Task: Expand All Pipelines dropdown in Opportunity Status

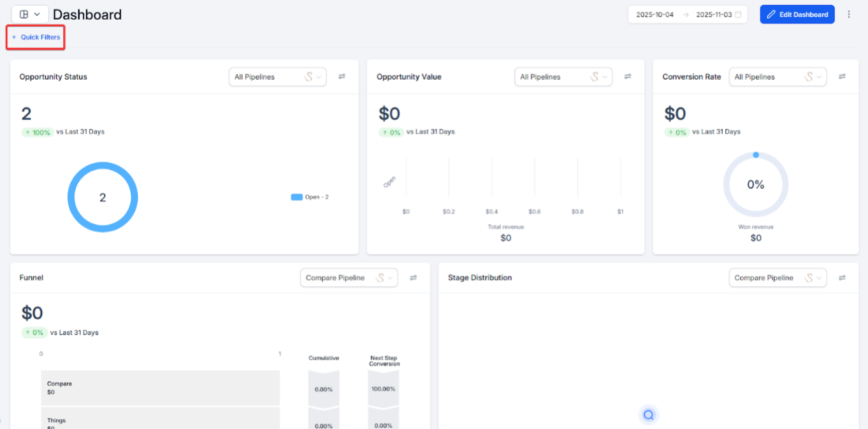Action: (x=278, y=76)
